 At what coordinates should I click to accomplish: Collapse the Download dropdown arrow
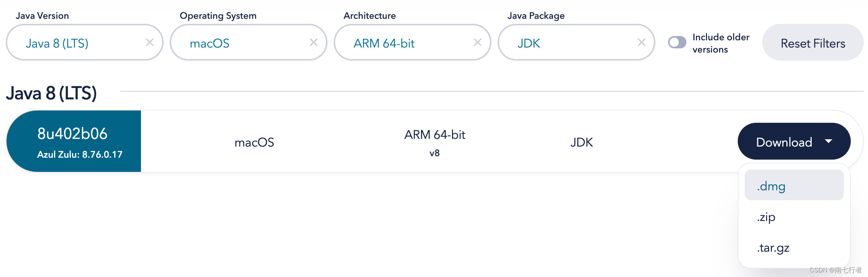coord(829,142)
